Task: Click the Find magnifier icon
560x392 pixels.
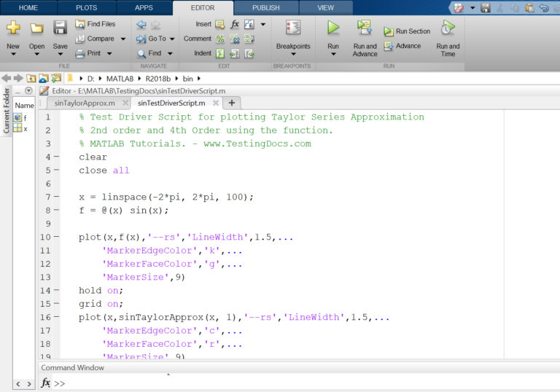Action: click(x=141, y=53)
